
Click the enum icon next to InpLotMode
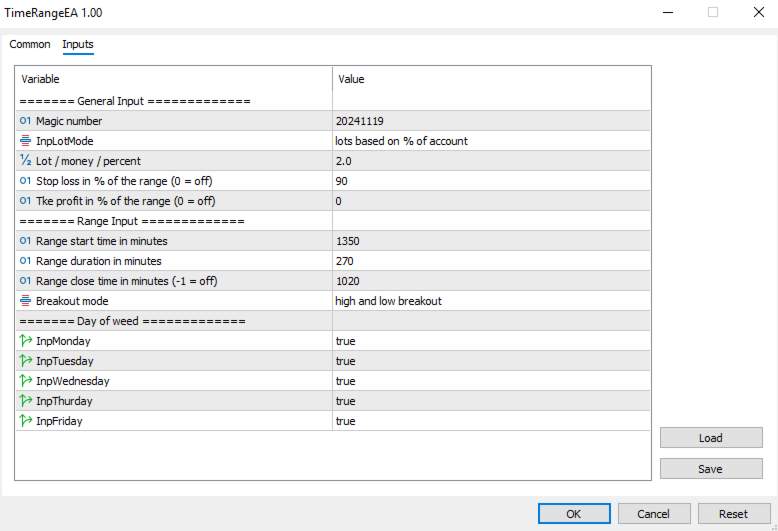click(x=25, y=141)
